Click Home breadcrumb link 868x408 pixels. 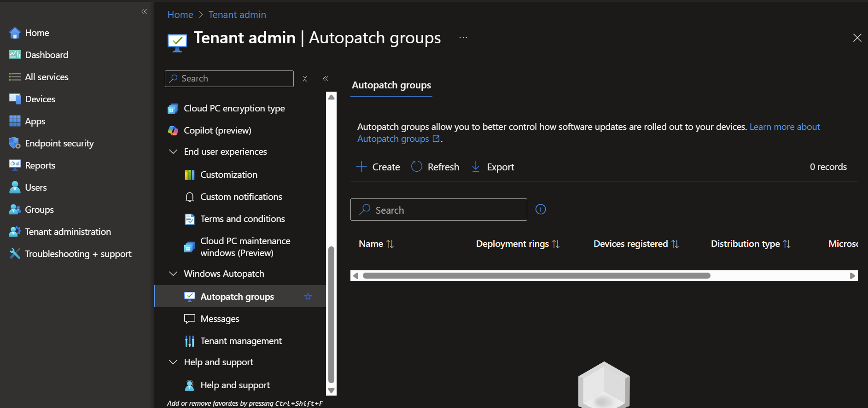[x=180, y=15]
